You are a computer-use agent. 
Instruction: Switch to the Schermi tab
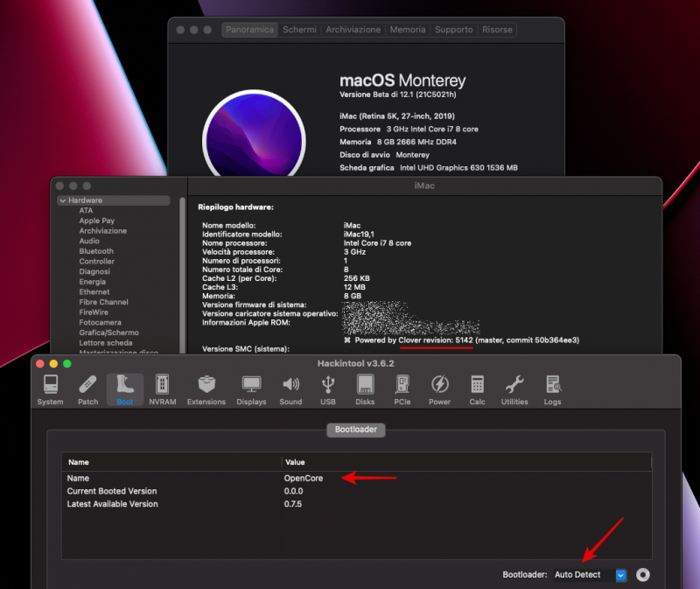pyautogui.click(x=299, y=30)
